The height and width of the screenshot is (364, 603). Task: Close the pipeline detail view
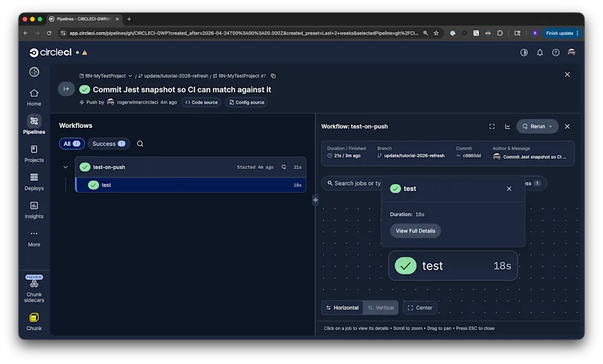click(x=568, y=74)
